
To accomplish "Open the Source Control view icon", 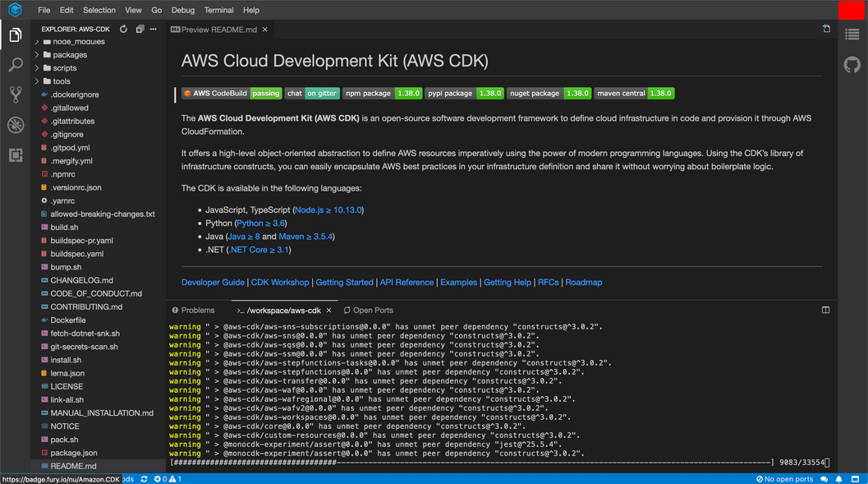I will click(x=16, y=94).
